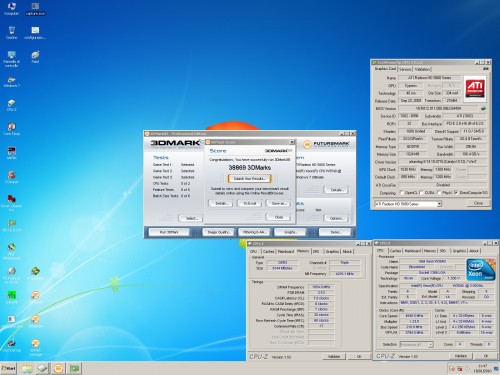This screenshot has width=500, height=375.
Task: Open About tab in CPU-Z memory timings window
Action: point(347,251)
